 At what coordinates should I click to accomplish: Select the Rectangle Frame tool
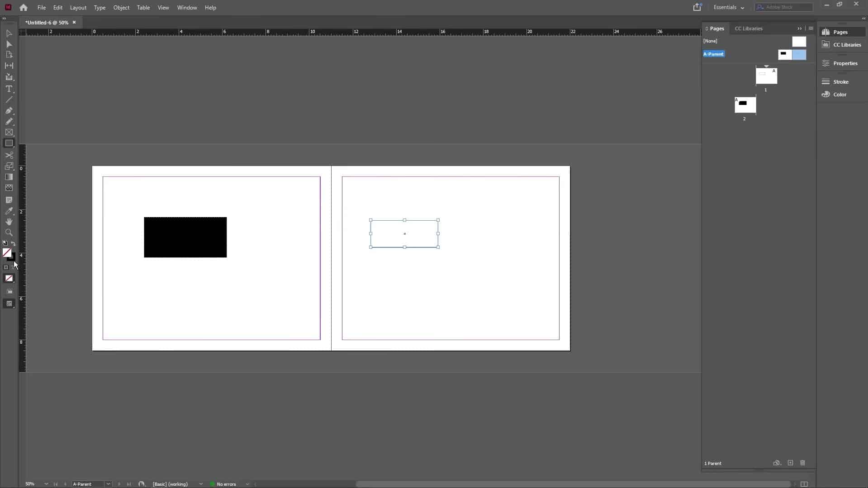(x=9, y=132)
